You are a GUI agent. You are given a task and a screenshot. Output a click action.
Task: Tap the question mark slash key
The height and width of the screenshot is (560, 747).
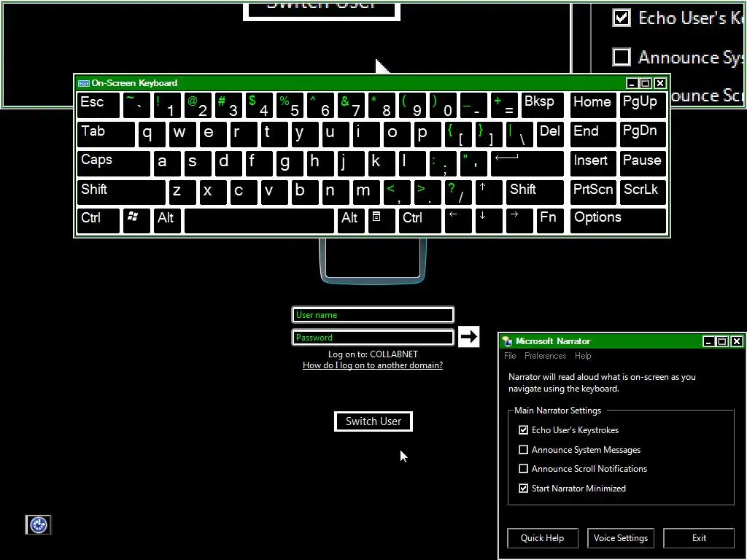(458, 192)
